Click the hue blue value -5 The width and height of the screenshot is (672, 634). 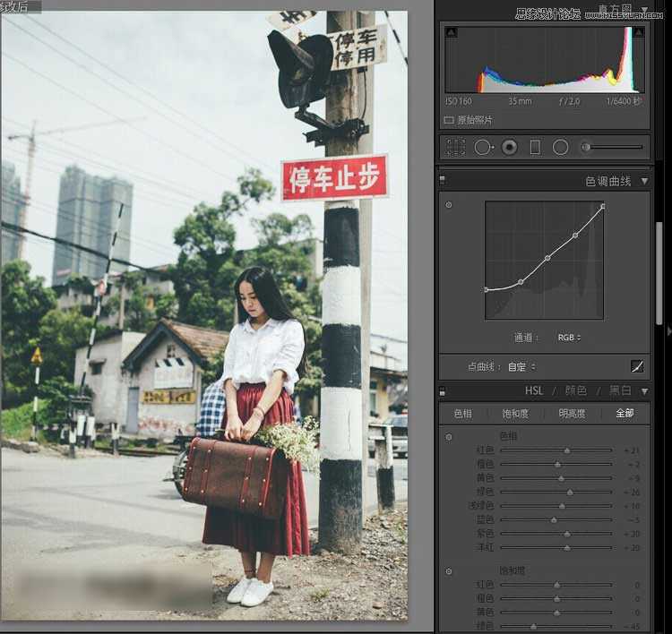pyautogui.click(x=633, y=520)
